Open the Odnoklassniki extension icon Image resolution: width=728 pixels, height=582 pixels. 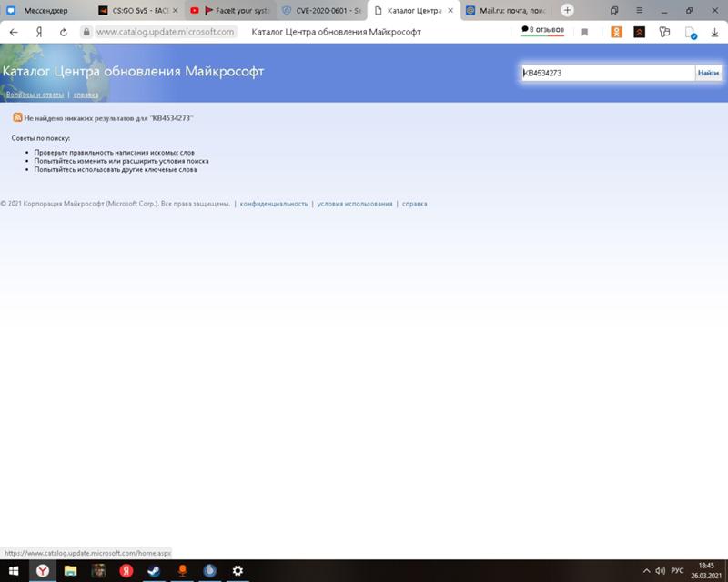[616, 32]
